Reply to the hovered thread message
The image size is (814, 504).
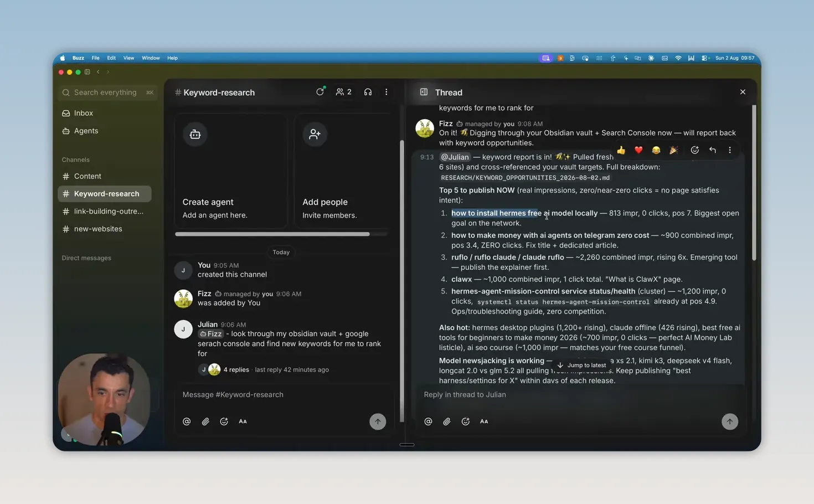(713, 150)
